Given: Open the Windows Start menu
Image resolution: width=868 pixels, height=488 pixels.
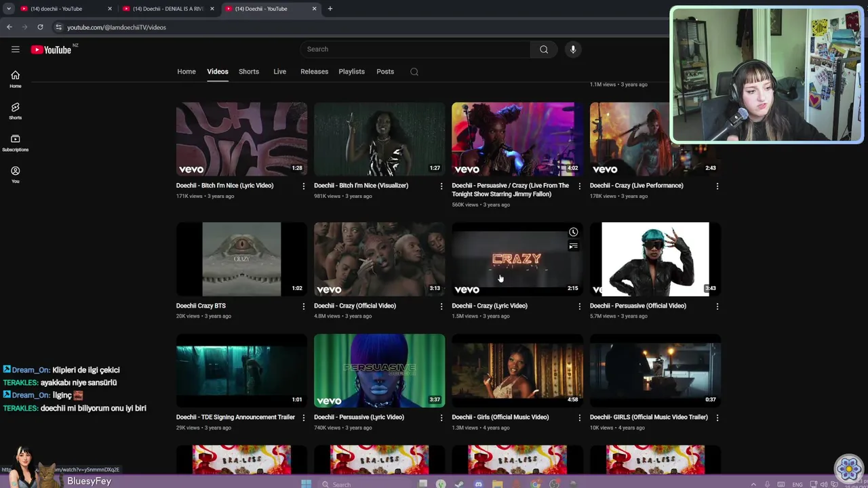Looking at the screenshot, I should [306, 483].
